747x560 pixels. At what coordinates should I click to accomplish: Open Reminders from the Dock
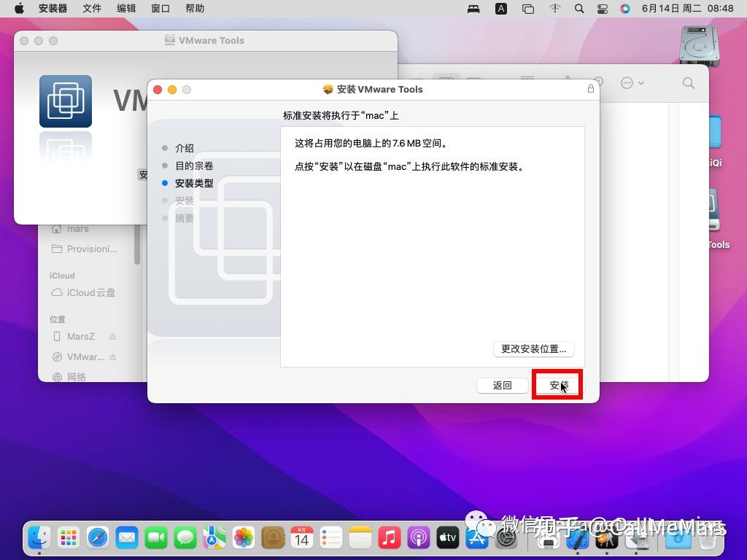tap(331, 537)
